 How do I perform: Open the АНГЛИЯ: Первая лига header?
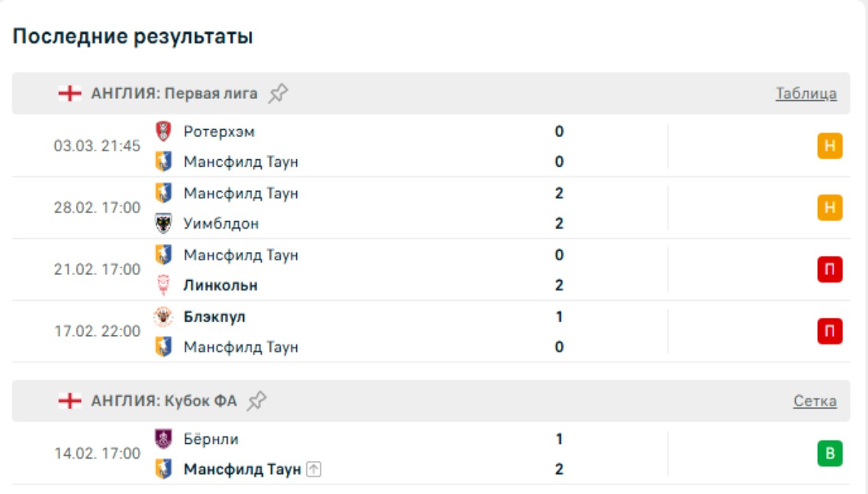point(174,94)
